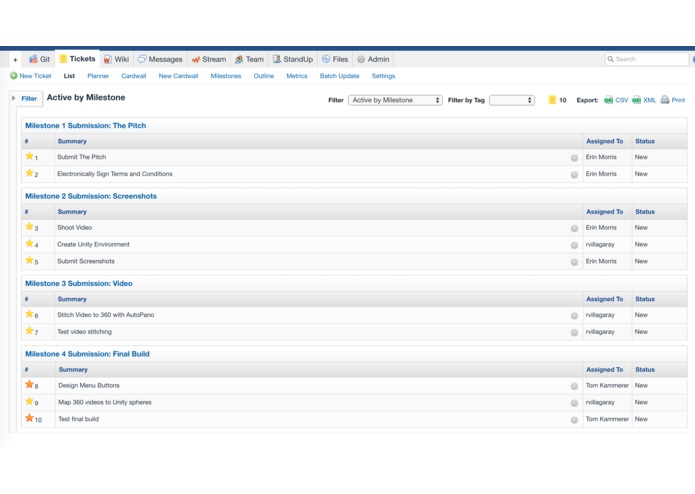Click star for Create Unity Environment
Viewport: 695px width, 494px height.
tap(29, 243)
